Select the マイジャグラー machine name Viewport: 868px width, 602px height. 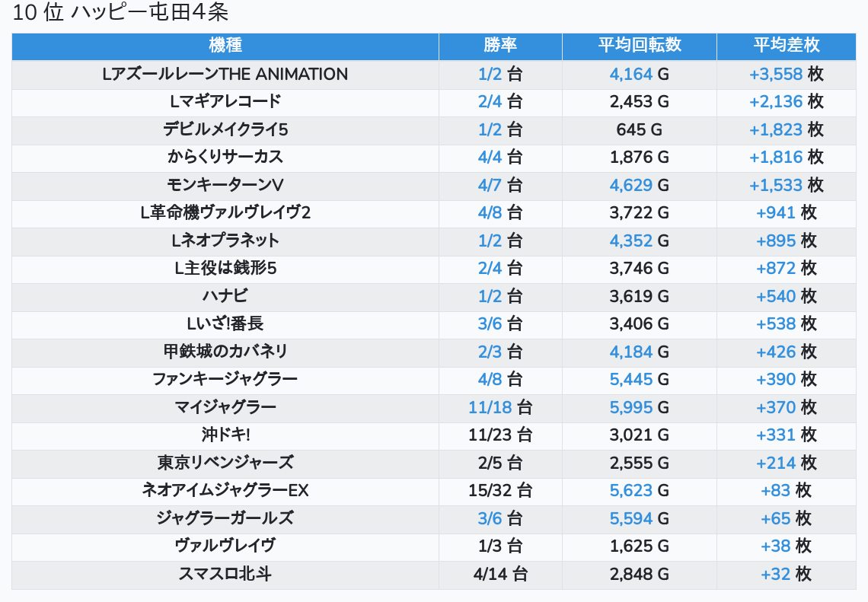coord(225,407)
